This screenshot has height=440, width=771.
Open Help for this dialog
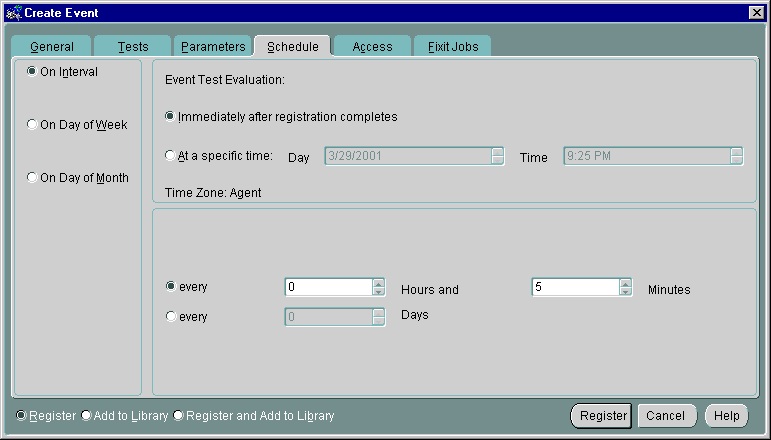726,415
